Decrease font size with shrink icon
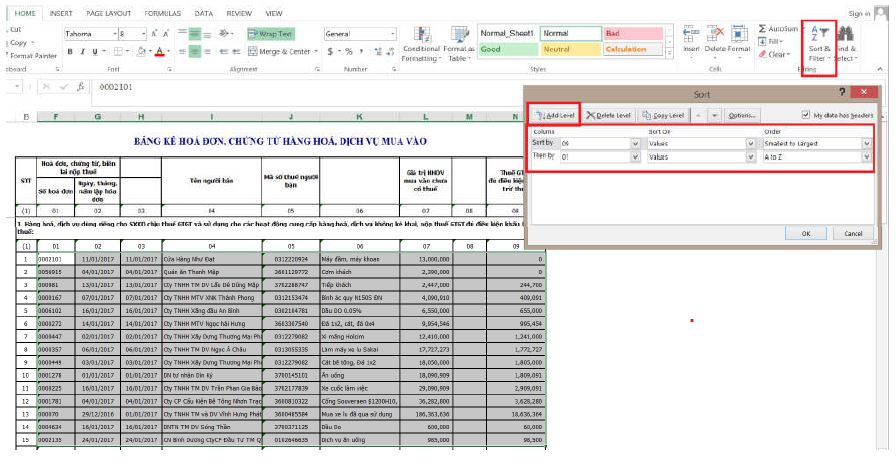This screenshot has width=896, height=467. pyautogui.click(x=166, y=34)
